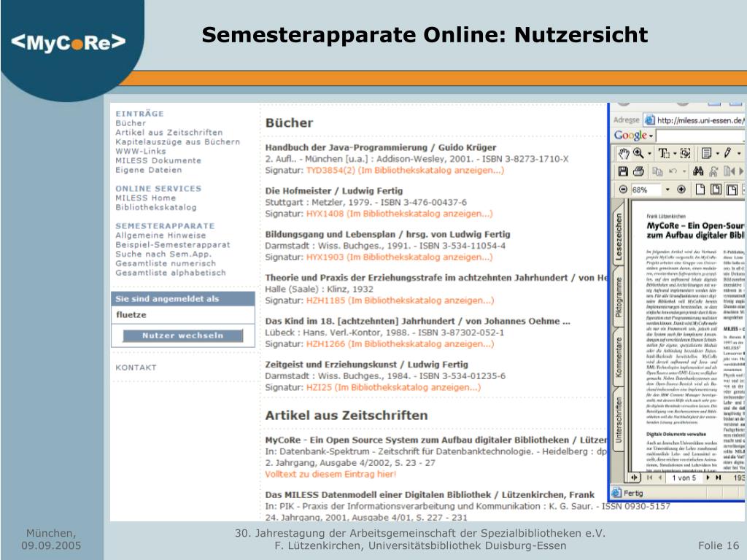Toggle the navigation pane splitter icon
The width and height of the screenshot is (747, 560).
pos(634,477)
